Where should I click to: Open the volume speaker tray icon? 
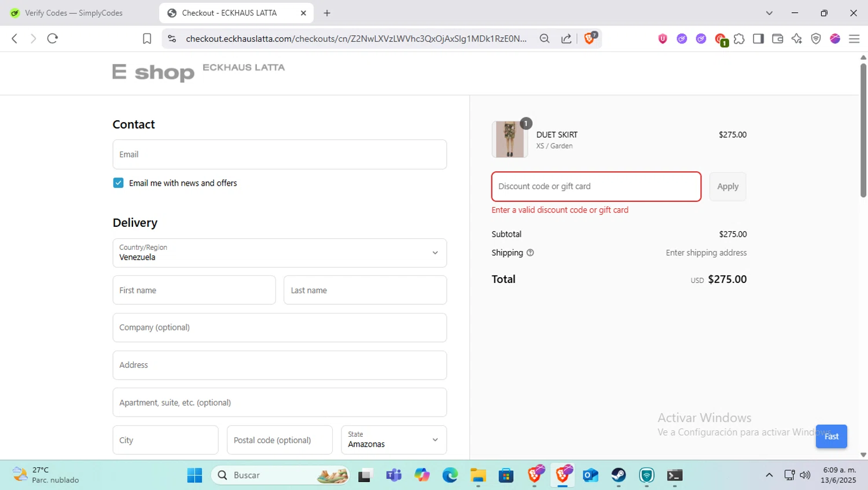[x=806, y=475]
